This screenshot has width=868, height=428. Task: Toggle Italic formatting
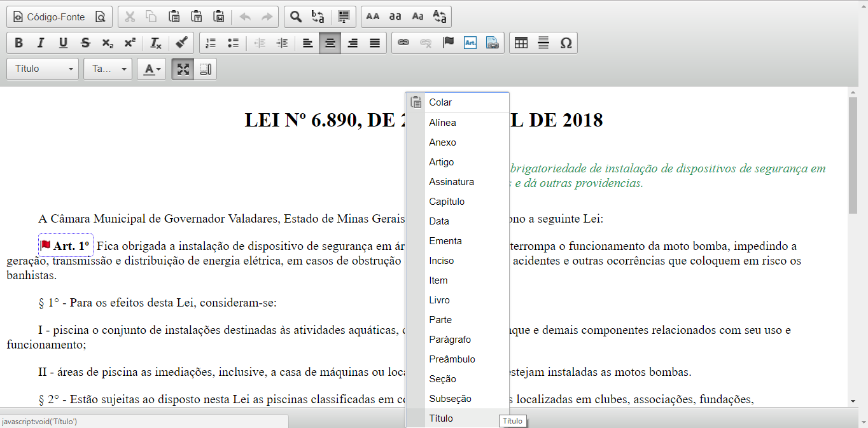[x=41, y=43]
